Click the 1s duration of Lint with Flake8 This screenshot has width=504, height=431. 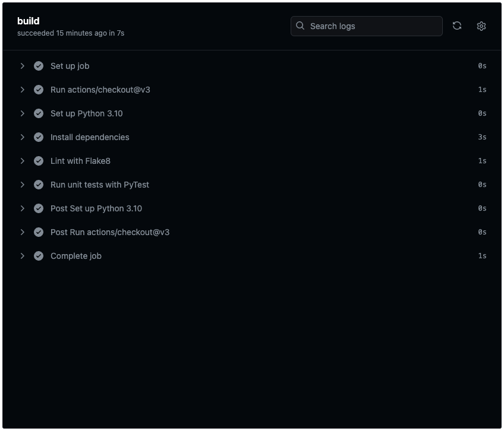[482, 161]
